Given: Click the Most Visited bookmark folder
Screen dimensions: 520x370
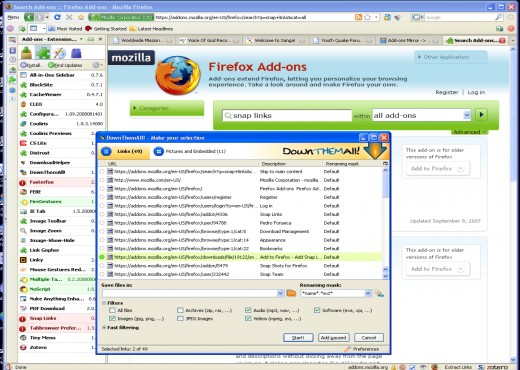Looking at the screenshot, I should coord(65,29).
